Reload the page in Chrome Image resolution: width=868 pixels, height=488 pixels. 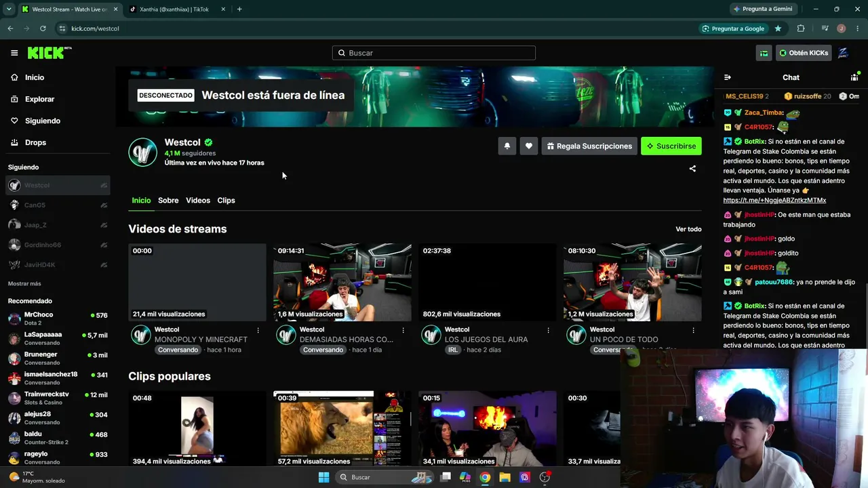pos(43,28)
